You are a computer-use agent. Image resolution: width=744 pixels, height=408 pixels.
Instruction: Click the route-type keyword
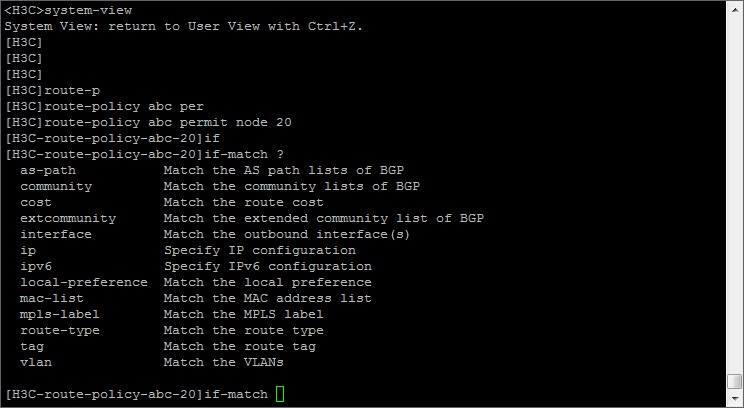click(x=60, y=330)
